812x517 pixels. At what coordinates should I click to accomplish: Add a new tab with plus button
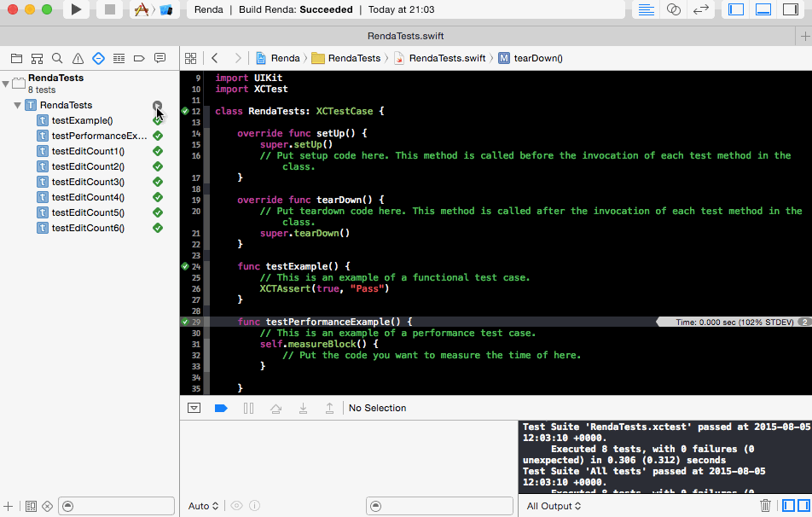click(805, 37)
